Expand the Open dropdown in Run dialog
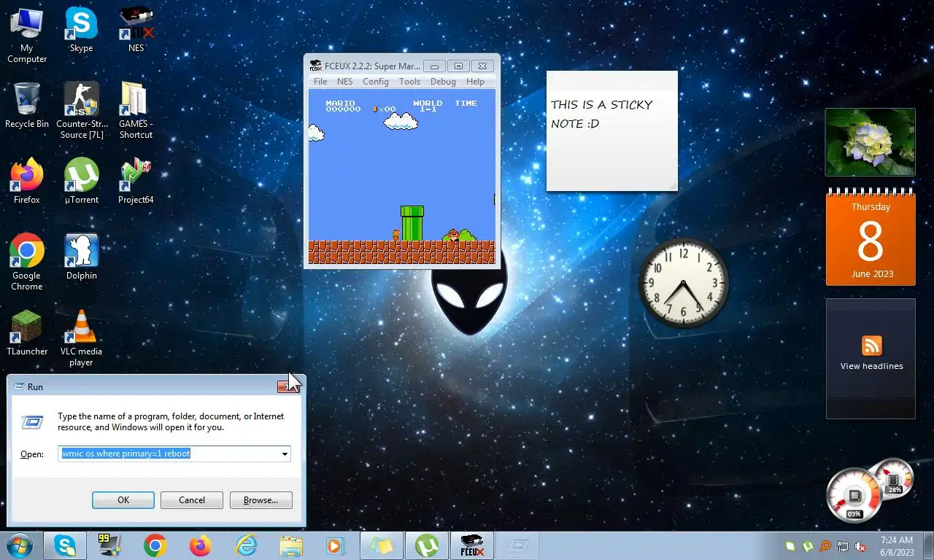 tap(285, 454)
